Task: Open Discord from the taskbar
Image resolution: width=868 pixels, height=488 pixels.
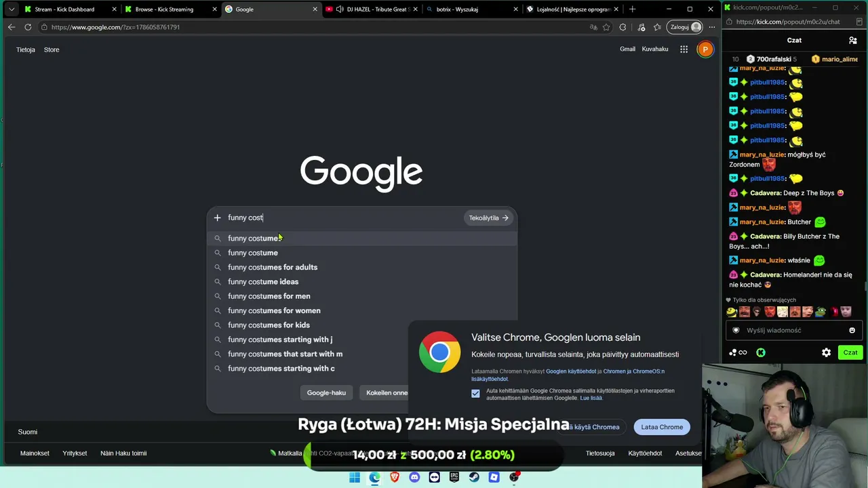Action: point(414,477)
